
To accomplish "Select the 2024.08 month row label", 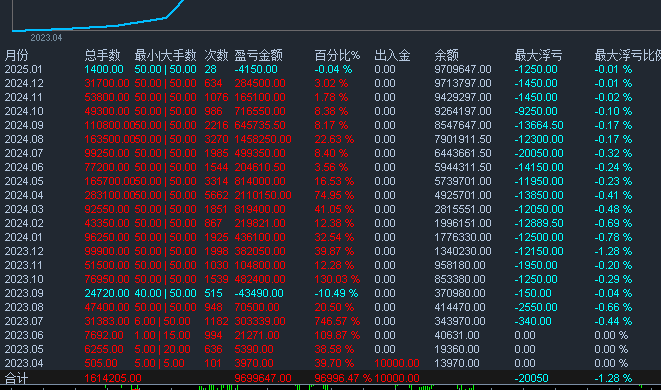I will tap(24, 139).
